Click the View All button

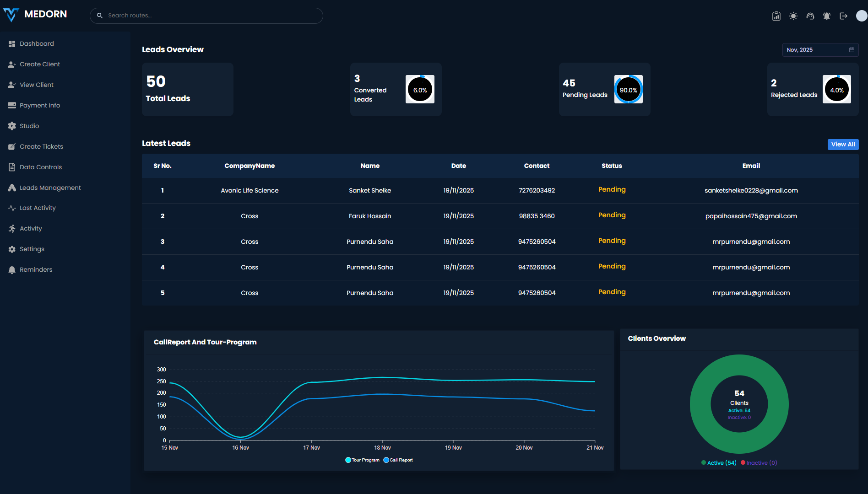[843, 144]
